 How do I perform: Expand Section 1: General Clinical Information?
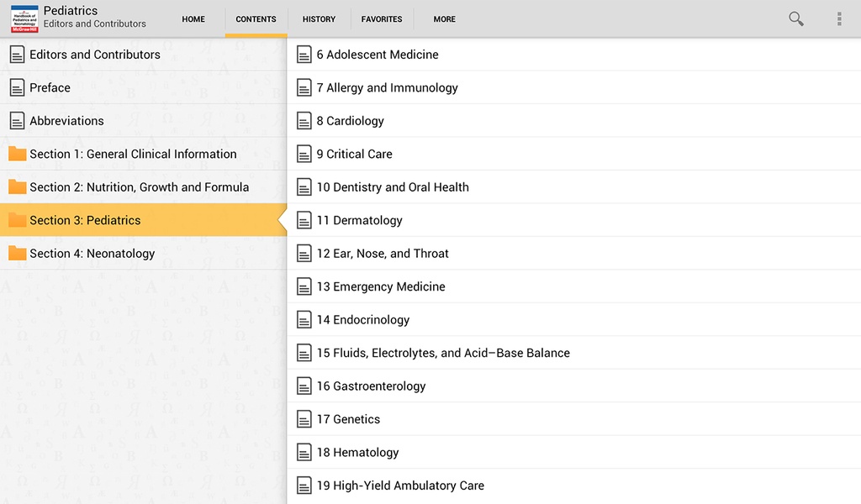click(x=143, y=154)
